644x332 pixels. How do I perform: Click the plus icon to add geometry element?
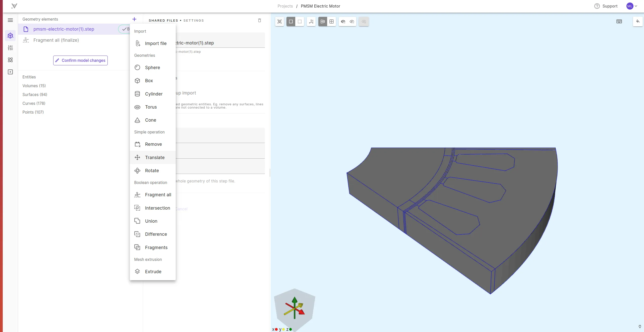[x=134, y=19]
